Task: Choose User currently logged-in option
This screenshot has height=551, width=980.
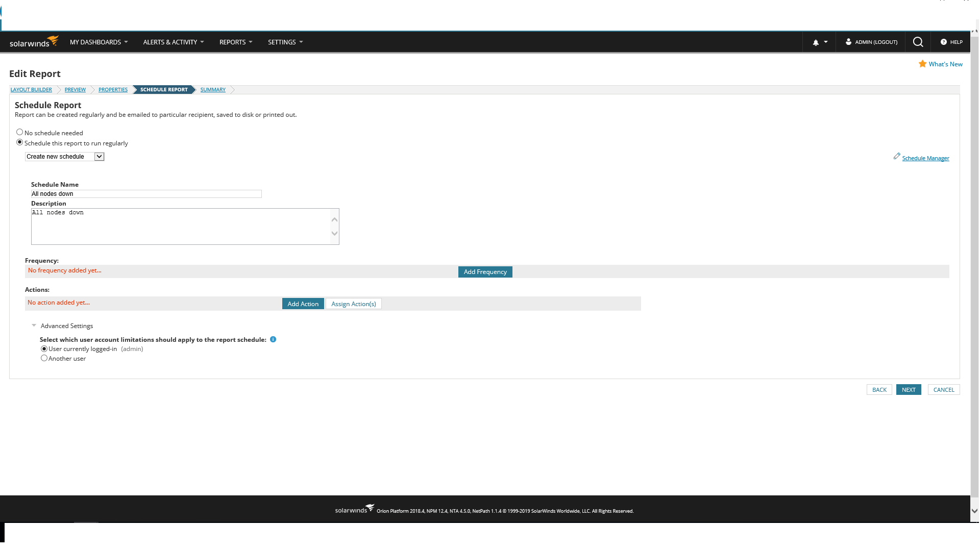Action: click(x=44, y=349)
